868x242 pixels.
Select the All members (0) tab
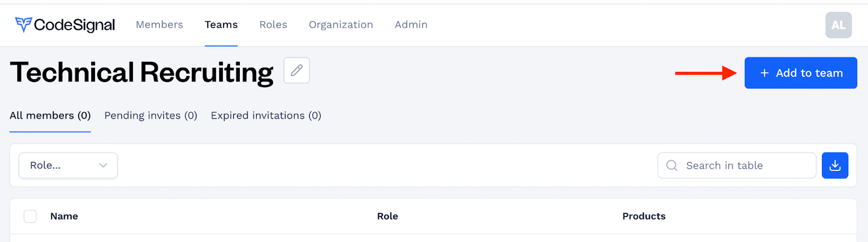(50, 116)
